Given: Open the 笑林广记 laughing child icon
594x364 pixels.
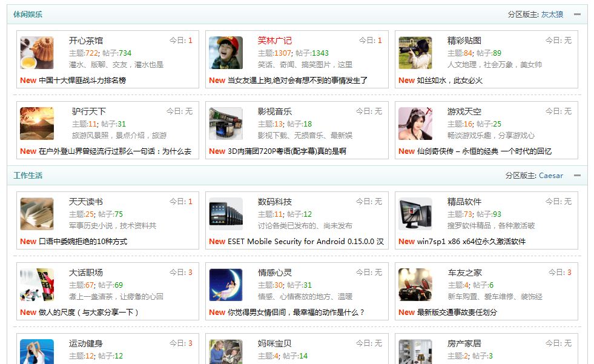Looking at the screenshot, I should [226, 53].
